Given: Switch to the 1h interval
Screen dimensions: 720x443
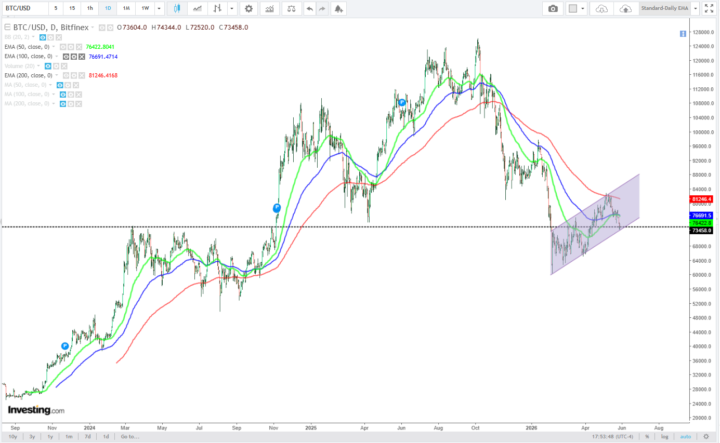Looking at the screenshot, I should pyautogui.click(x=90, y=9).
